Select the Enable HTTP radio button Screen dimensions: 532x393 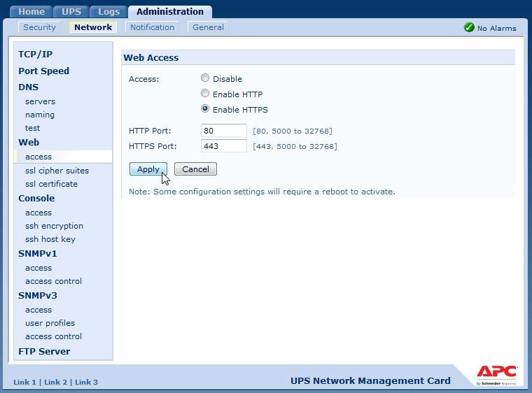pos(205,94)
